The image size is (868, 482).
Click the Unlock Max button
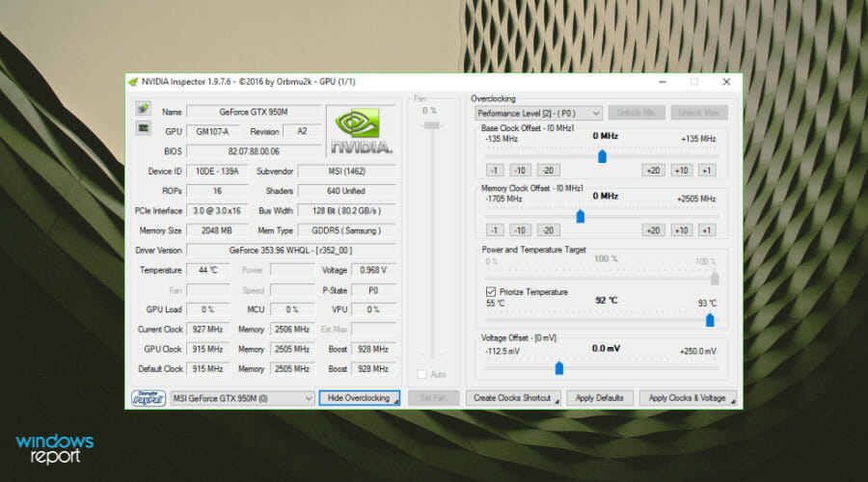[699, 113]
